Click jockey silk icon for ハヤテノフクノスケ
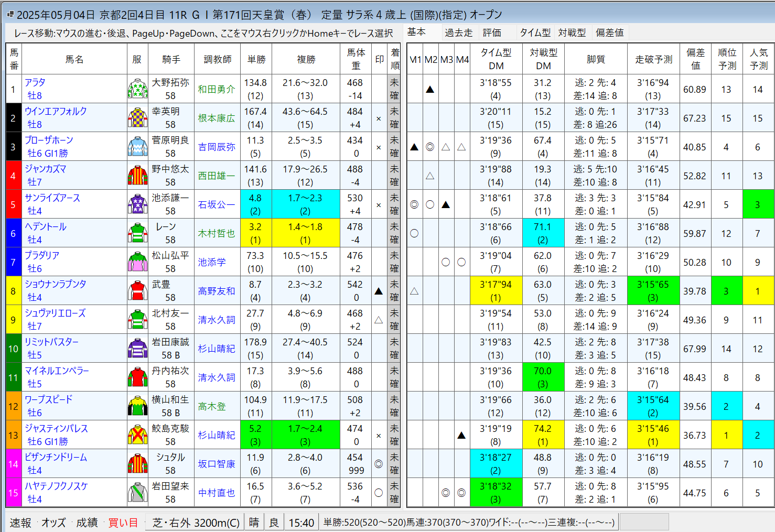The image size is (775, 532). tap(137, 493)
